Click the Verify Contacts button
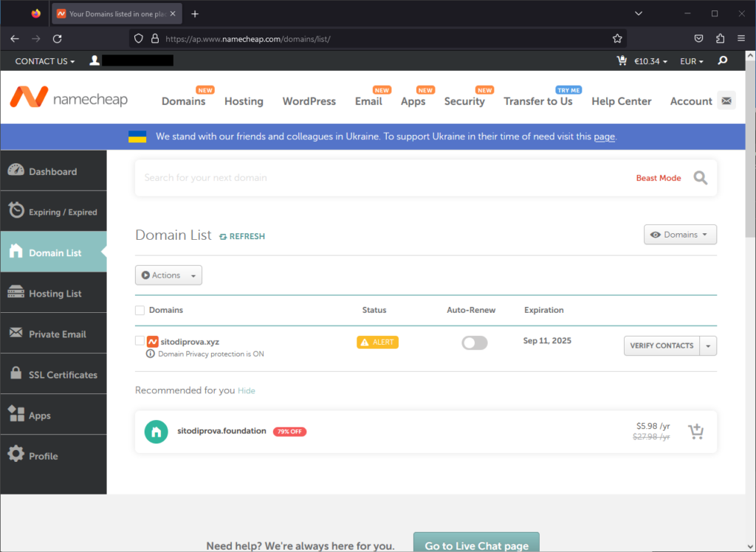This screenshot has height=552, width=756. click(661, 346)
